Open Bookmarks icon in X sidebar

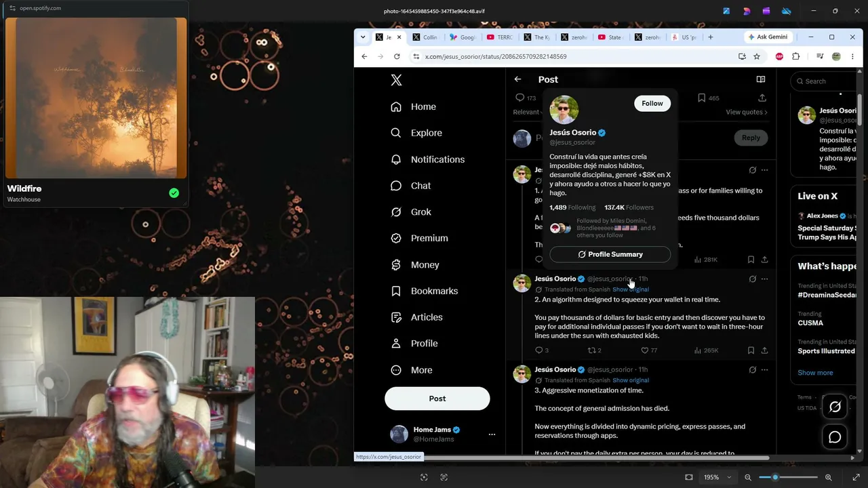396,291
